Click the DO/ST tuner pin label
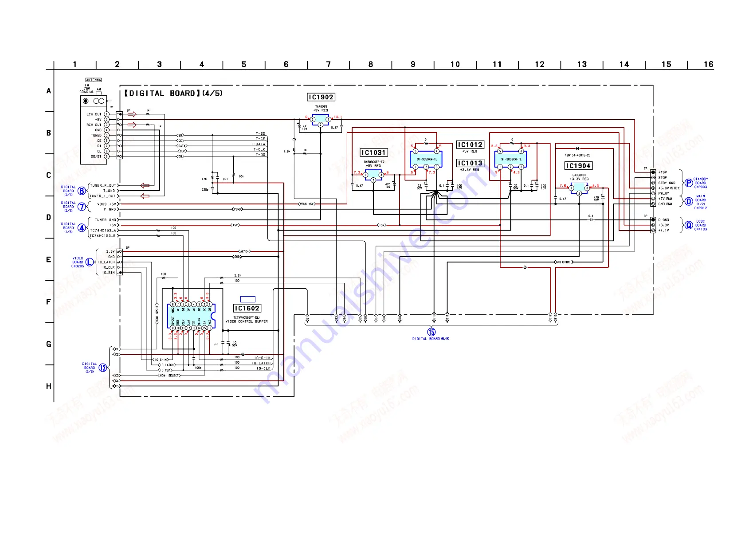The height and width of the screenshot is (560, 745). (x=96, y=157)
